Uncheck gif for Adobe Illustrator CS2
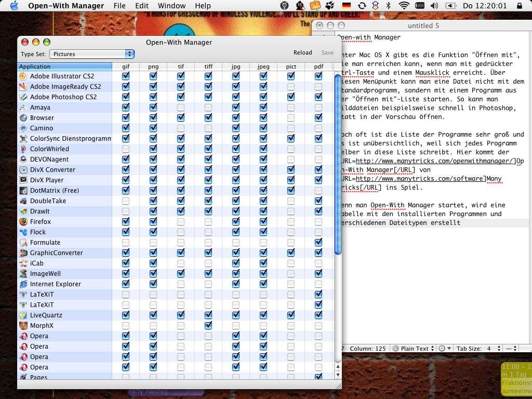Viewport: 532px width, 399px height. [126, 76]
